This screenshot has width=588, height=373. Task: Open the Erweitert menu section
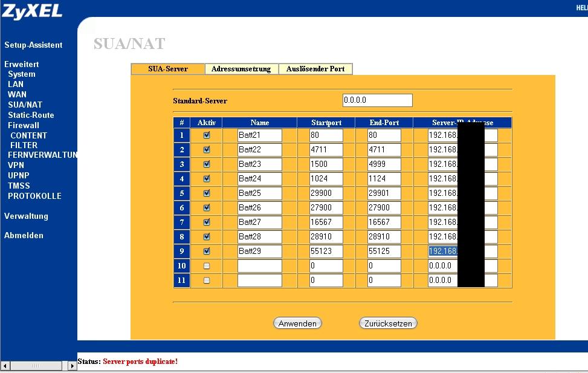[22, 64]
